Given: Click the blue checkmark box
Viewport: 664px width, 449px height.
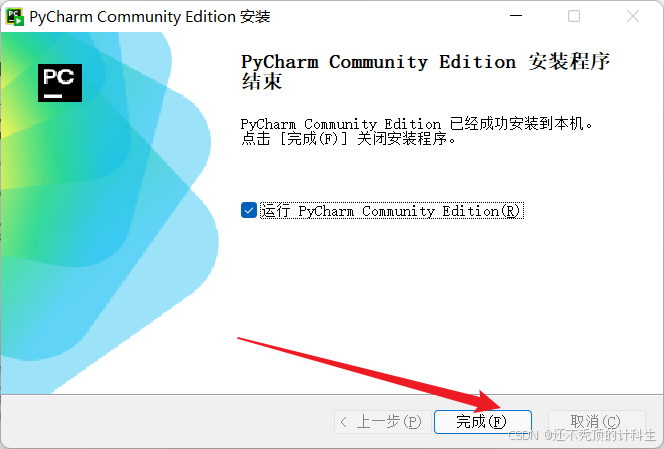Looking at the screenshot, I should 249,210.
